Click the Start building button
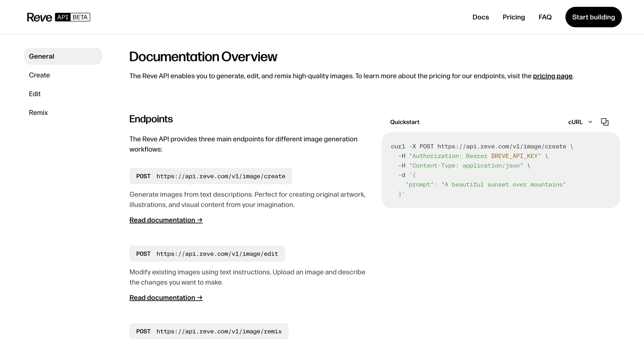The width and height of the screenshot is (644, 347). point(593,17)
